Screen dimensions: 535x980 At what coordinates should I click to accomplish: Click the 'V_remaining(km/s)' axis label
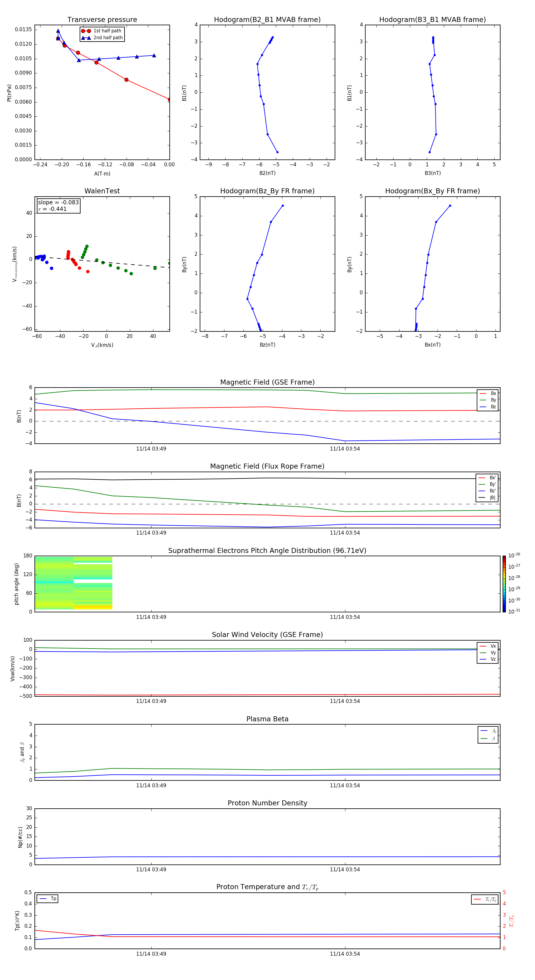(x=15, y=264)
